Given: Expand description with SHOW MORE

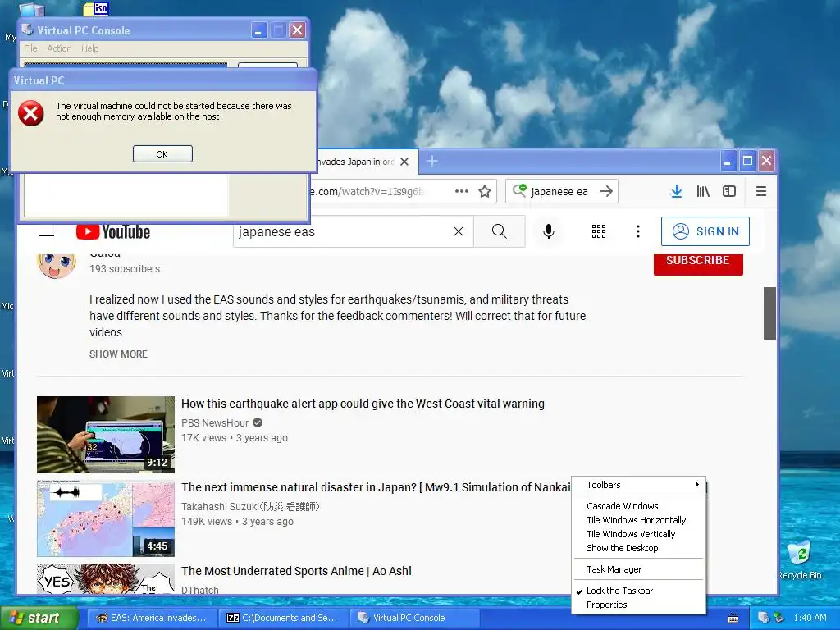Looking at the screenshot, I should tap(118, 354).
